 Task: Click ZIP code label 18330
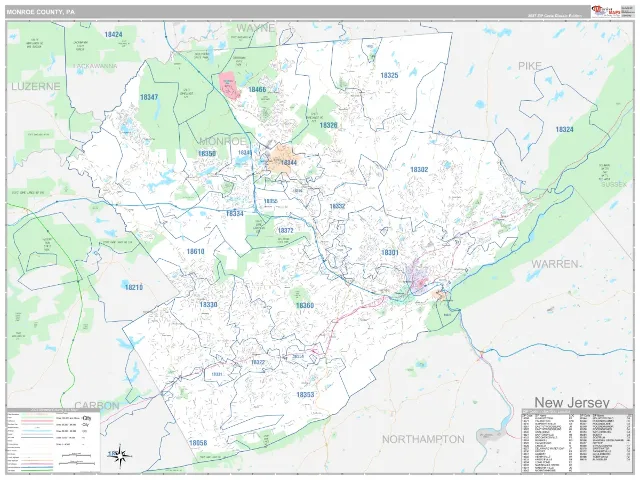pyautogui.click(x=209, y=304)
